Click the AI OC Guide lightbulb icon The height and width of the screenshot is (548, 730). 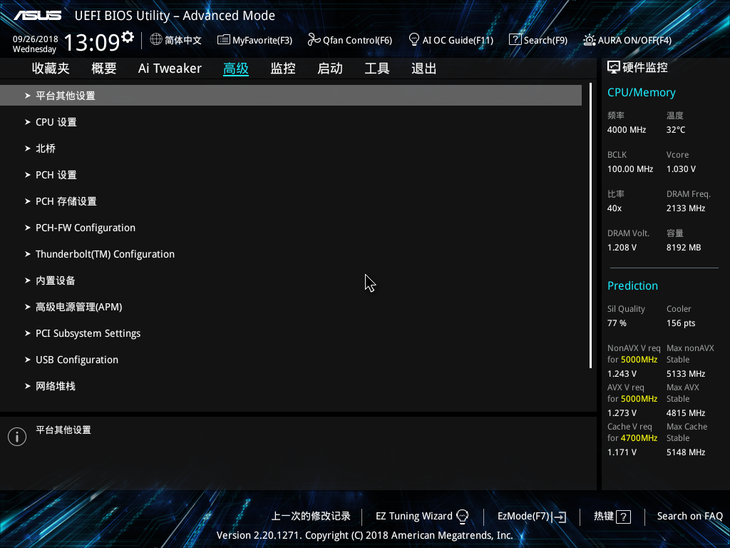pyautogui.click(x=413, y=40)
